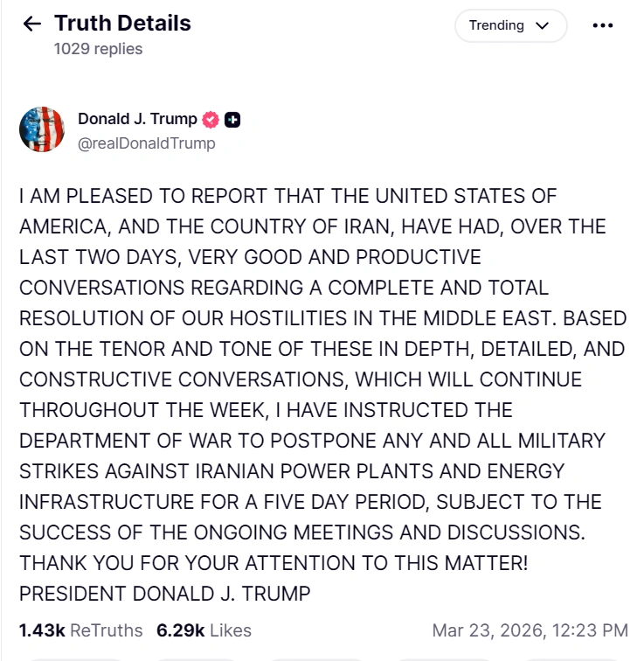This screenshot has width=644, height=661.
Task: Click the Truth Details page heading
Action: coord(122,24)
